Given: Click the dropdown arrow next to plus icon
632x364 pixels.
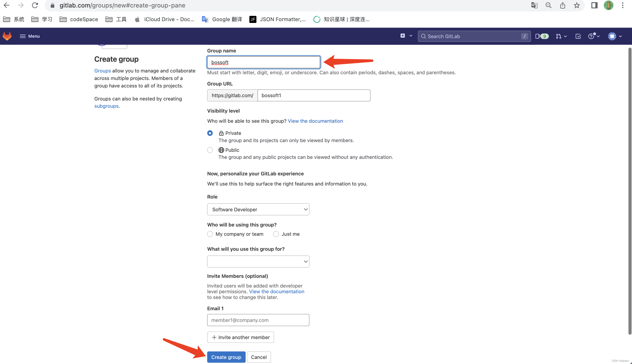Looking at the screenshot, I should coord(411,36).
